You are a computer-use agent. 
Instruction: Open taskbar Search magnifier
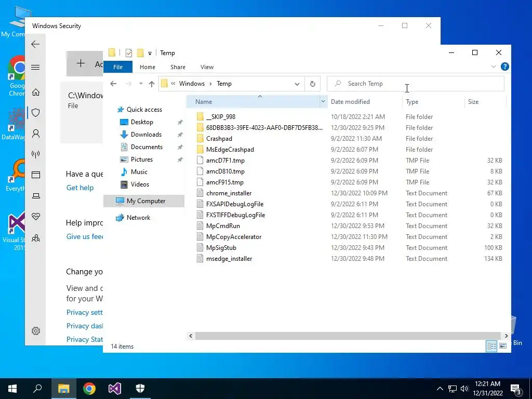click(x=37, y=389)
